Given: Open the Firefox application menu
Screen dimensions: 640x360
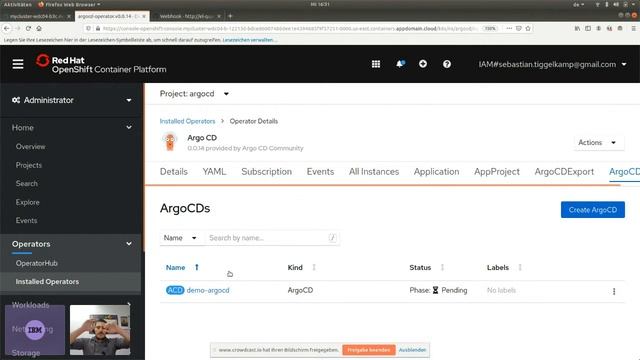Looking at the screenshot, I should tap(633, 28).
